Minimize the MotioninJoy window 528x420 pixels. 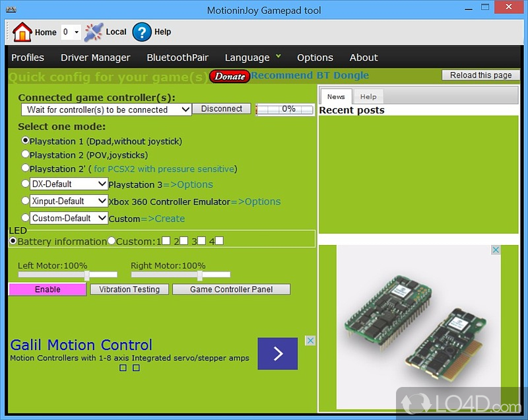point(469,8)
